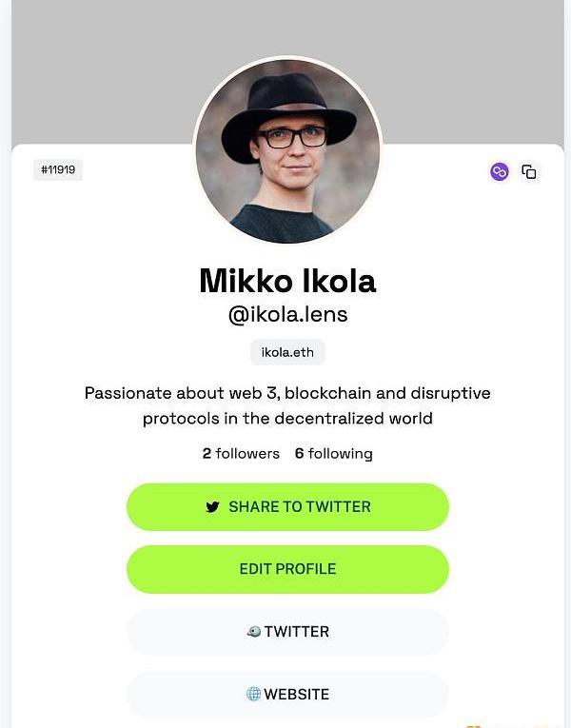
Task: Click the globe icon beside WEBSITE
Action: (x=253, y=694)
